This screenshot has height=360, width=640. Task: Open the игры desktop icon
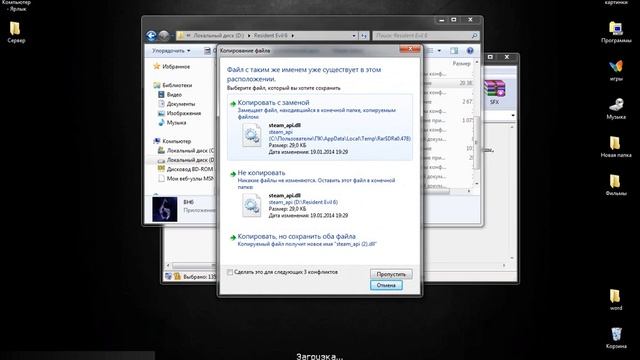pyautogui.click(x=616, y=70)
